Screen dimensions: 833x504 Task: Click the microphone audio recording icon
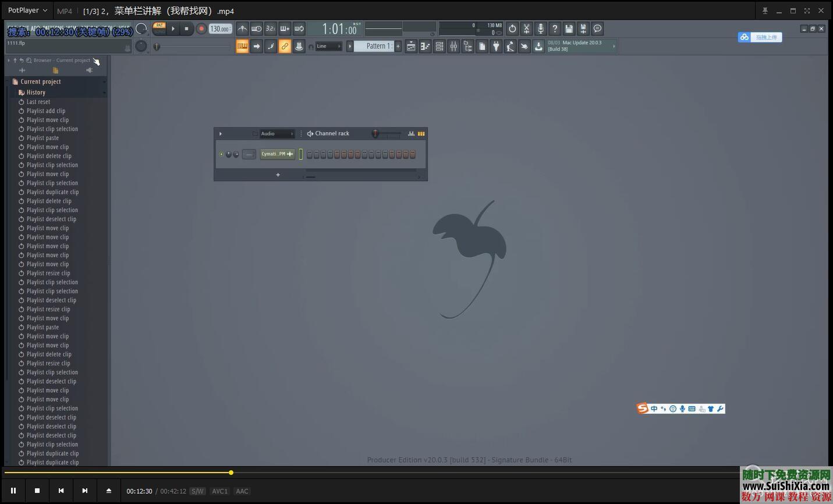tap(541, 29)
